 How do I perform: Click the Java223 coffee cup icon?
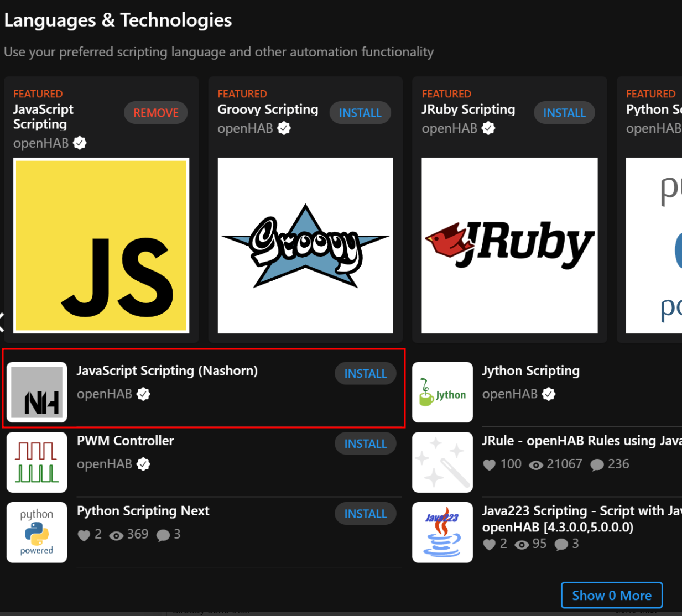pos(442,532)
